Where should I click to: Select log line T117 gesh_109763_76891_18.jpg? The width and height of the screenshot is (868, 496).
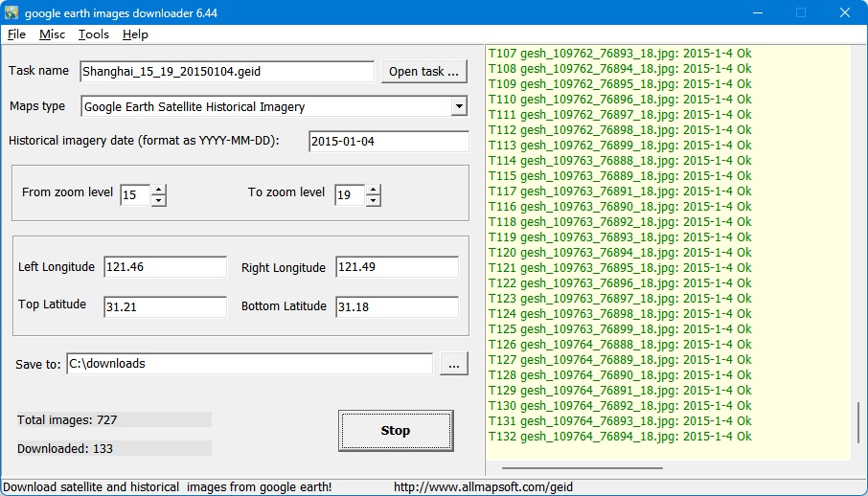click(620, 191)
